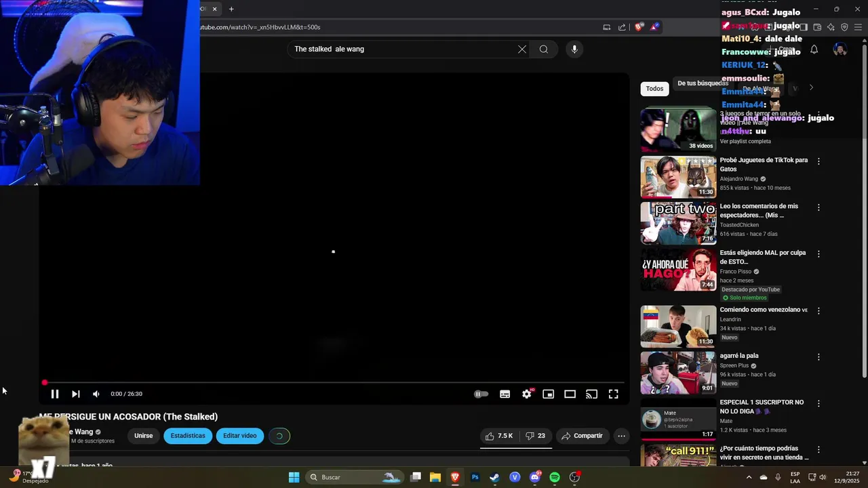
Task: Share this page from address bar
Action: click(x=622, y=27)
